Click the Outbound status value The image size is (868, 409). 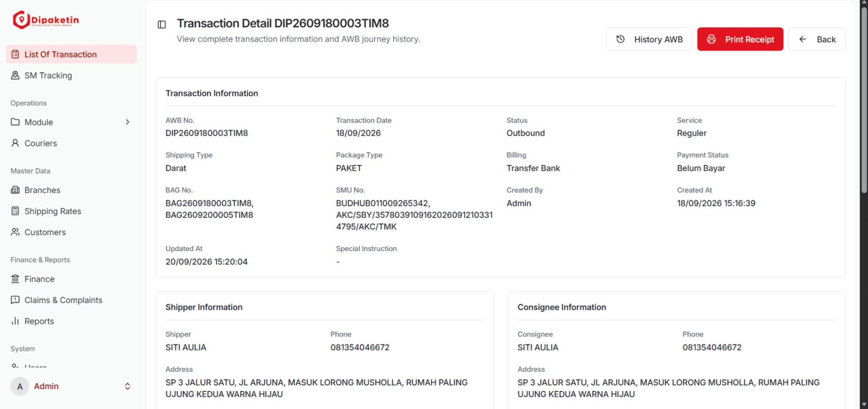(x=525, y=133)
